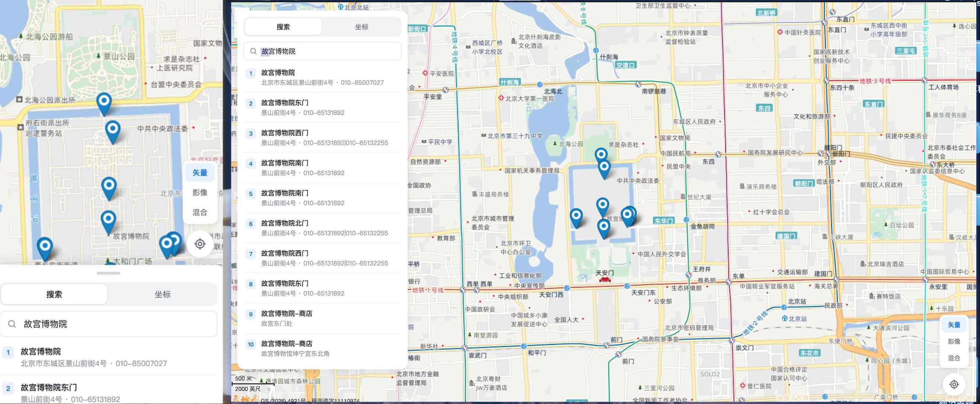
Task: Select 矢量 layer in left map switcher
Action: tap(200, 173)
